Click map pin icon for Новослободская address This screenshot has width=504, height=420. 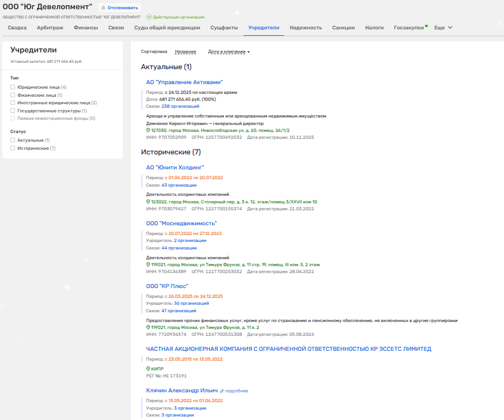click(148, 130)
